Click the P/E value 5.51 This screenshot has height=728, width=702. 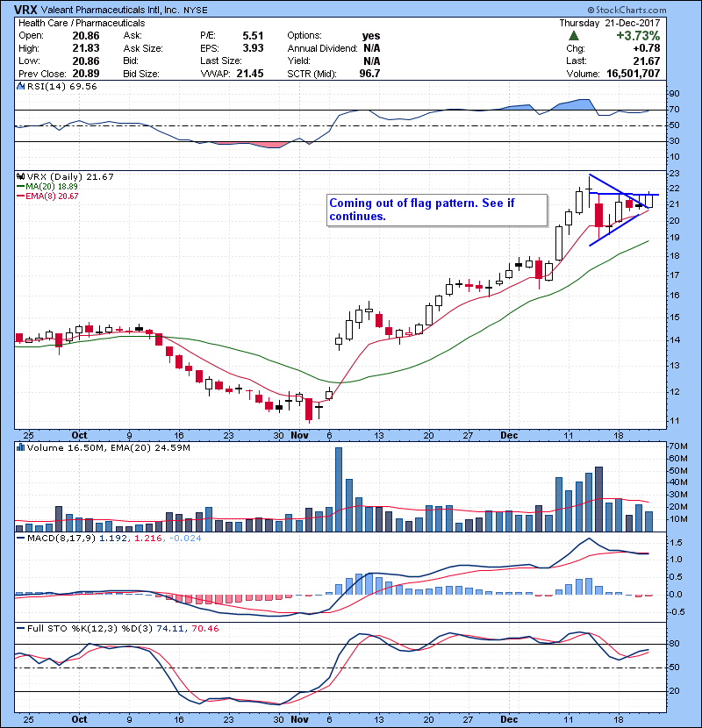253,36
